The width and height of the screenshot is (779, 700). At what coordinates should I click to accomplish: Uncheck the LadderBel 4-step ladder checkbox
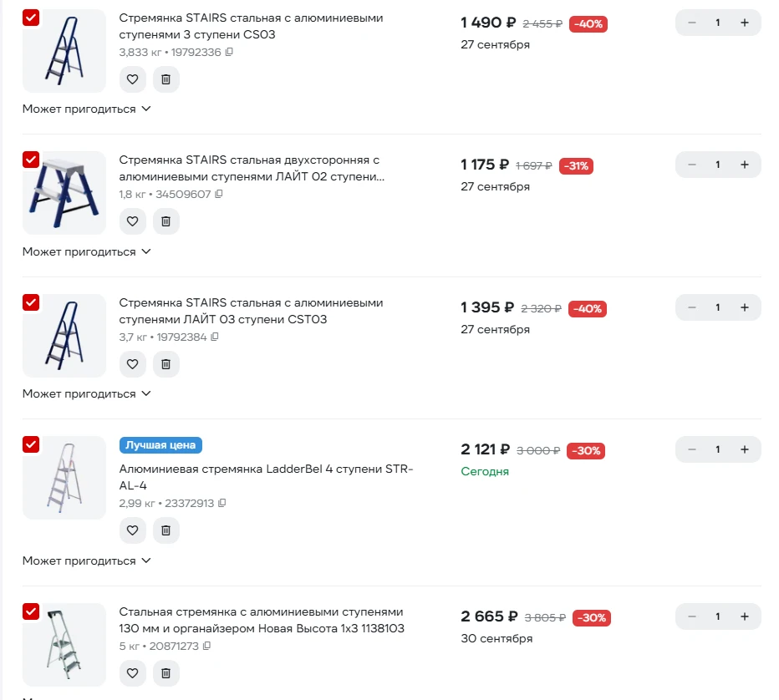point(31,444)
